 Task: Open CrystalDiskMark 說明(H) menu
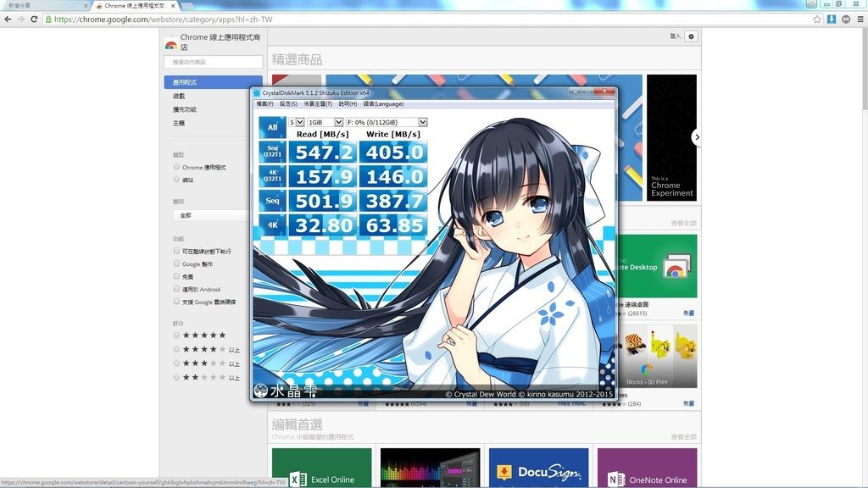(x=348, y=104)
